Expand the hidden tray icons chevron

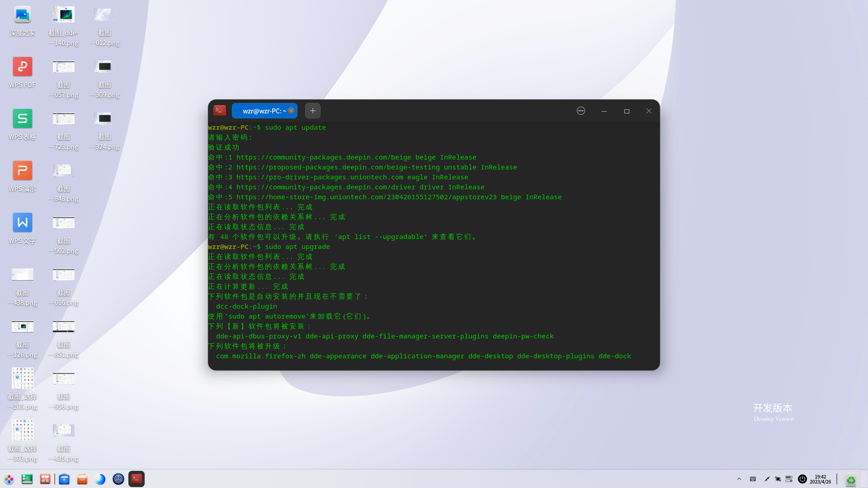tap(739, 479)
